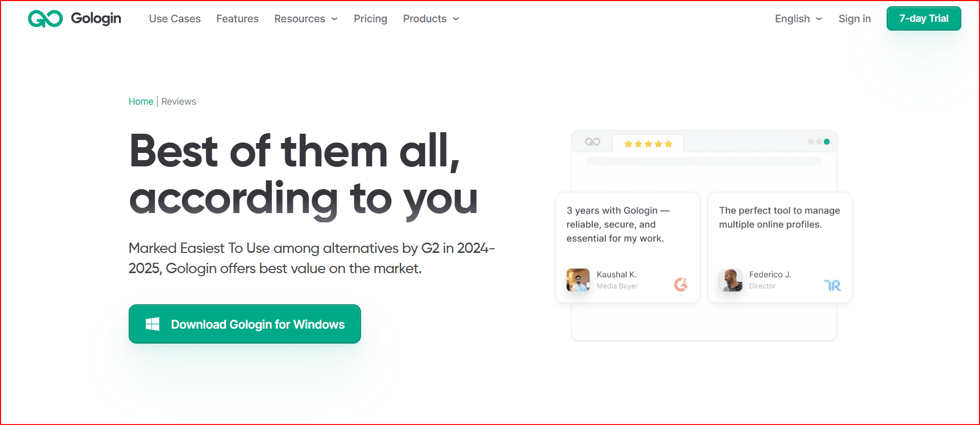This screenshot has width=980, height=425.
Task: Click the G2 logo on Kaushal's review
Action: [681, 284]
